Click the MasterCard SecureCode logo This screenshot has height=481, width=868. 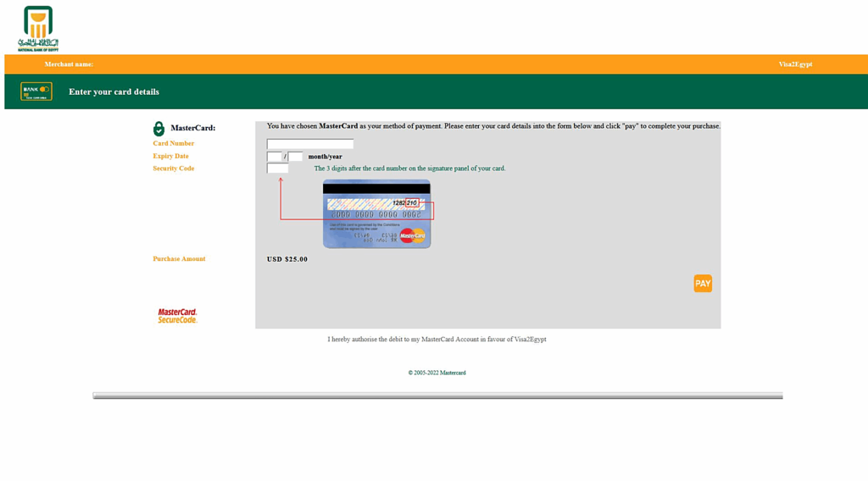click(177, 316)
